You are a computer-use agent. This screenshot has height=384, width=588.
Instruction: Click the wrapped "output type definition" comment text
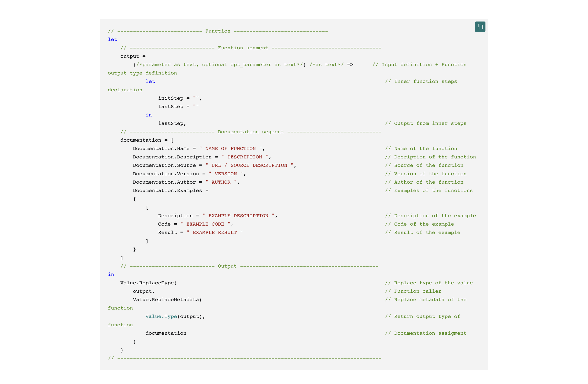(142, 73)
